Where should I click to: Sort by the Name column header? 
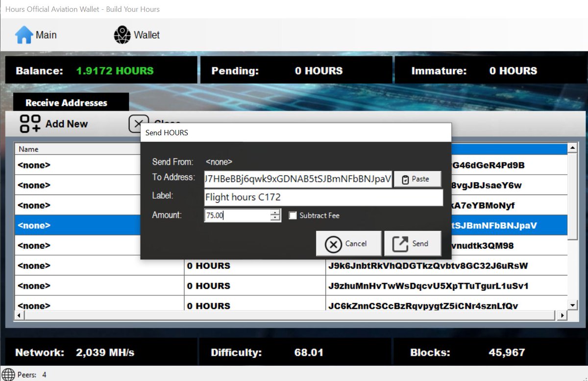(x=77, y=149)
